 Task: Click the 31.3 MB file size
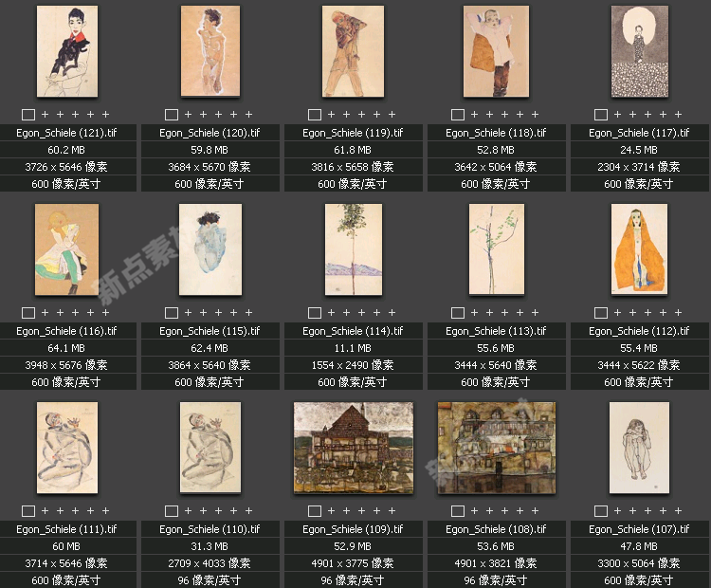(x=210, y=546)
